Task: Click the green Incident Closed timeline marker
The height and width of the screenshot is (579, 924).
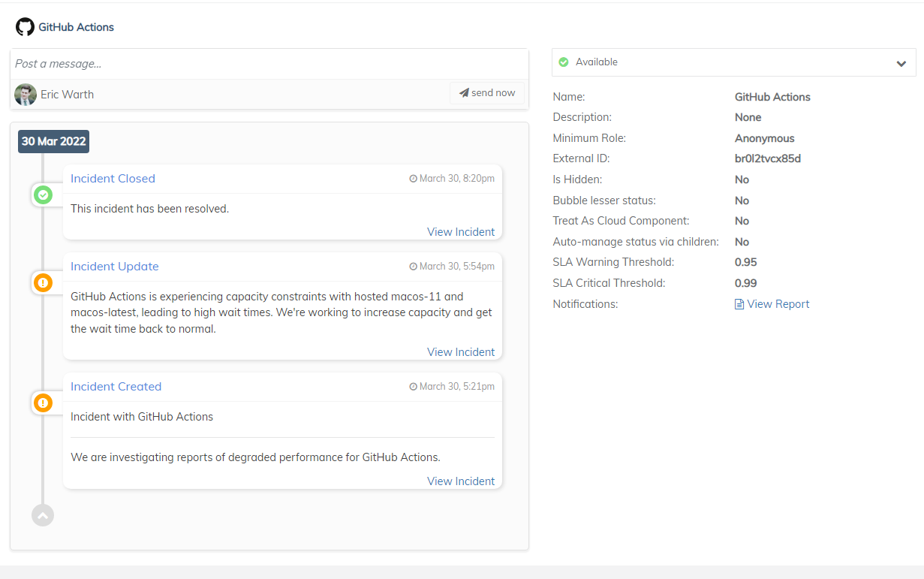Action: [43, 195]
